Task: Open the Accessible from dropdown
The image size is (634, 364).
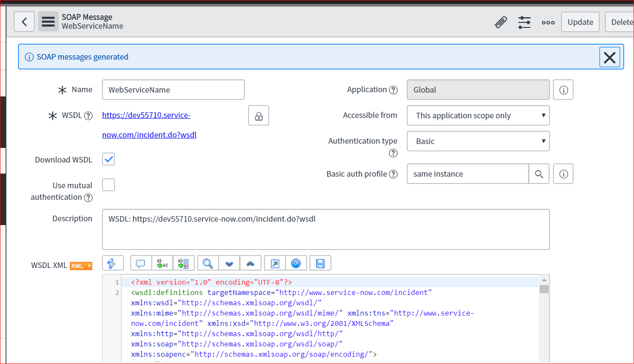Action: [x=478, y=116]
